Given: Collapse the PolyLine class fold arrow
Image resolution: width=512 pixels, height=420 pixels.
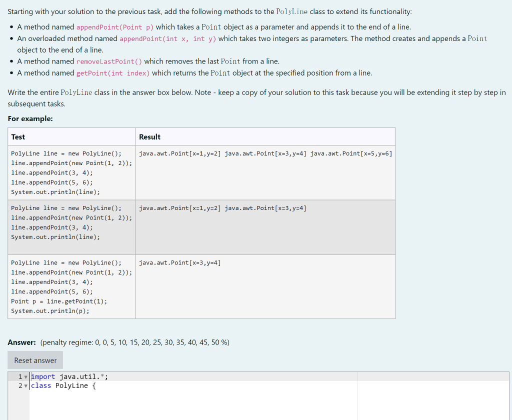Looking at the screenshot, I should click(x=26, y=385).
